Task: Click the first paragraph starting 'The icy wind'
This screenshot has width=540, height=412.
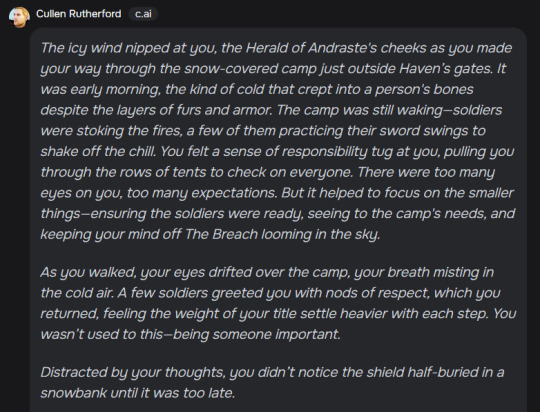Action: pos(278,141)
